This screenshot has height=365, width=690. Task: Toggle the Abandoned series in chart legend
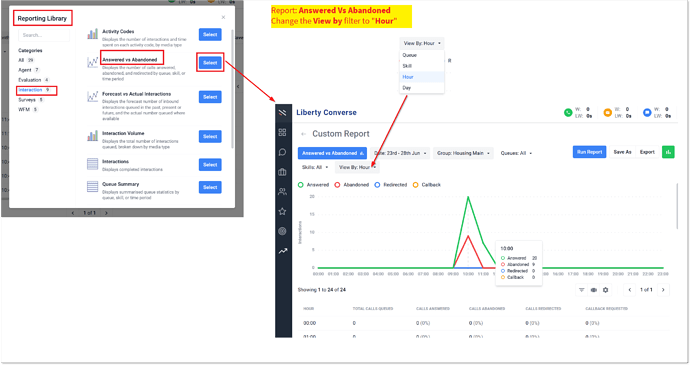click(x=352, y=185)
